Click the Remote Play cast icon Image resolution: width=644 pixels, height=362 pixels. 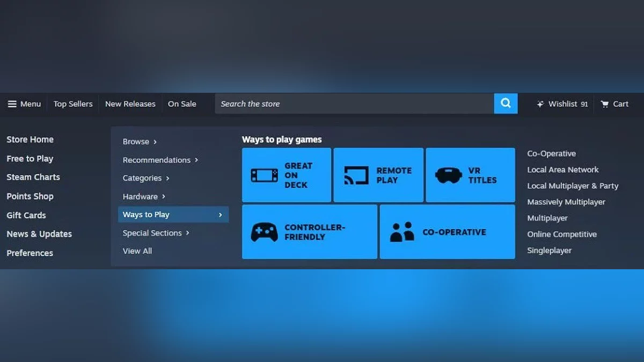click(x=356, y=175)
